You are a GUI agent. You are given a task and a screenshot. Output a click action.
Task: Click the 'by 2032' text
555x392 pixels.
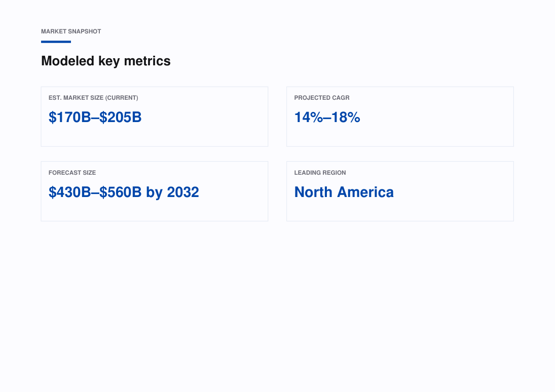click(172, 193)
